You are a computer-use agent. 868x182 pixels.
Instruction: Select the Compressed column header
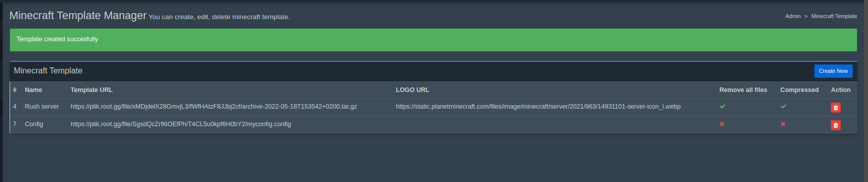[x=799, y=90]
